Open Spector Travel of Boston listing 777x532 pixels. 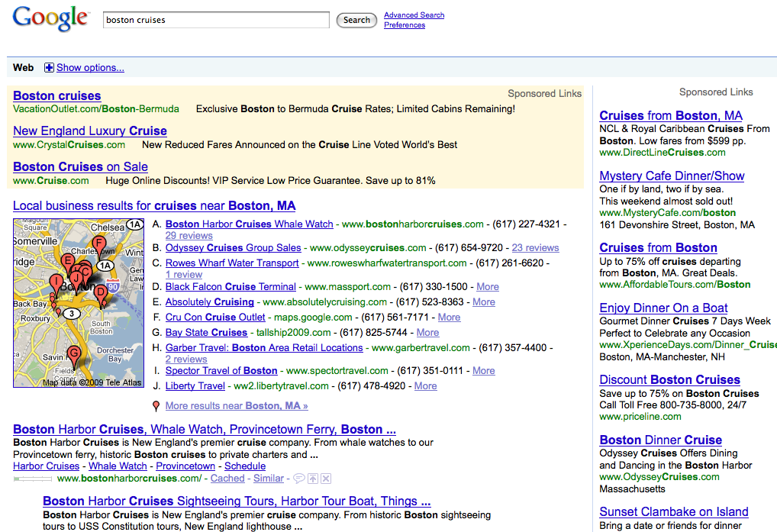coord(221,371)
